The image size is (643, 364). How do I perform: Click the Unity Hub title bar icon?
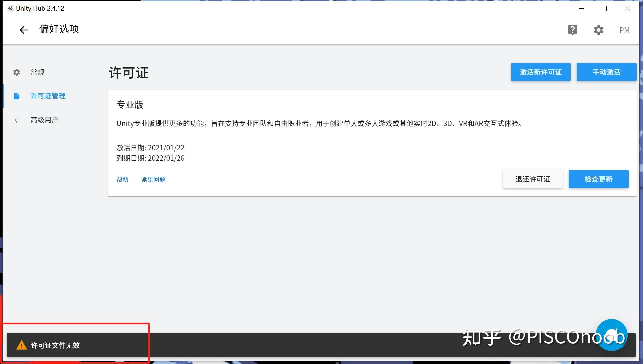[10, 8]
